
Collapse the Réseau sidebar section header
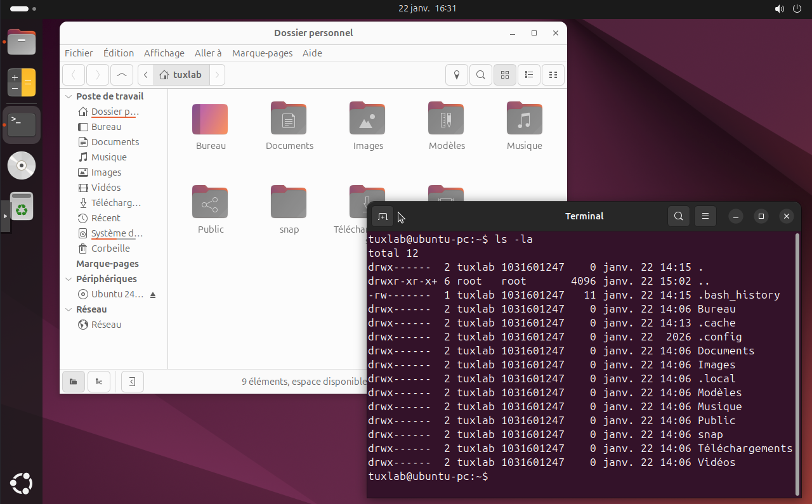tap(69, 309)
